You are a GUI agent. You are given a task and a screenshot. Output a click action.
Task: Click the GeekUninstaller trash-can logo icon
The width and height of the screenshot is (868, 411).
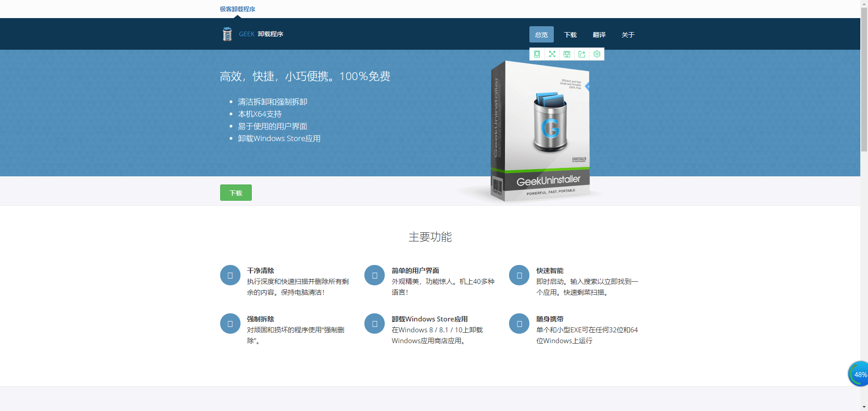(227, 33)
